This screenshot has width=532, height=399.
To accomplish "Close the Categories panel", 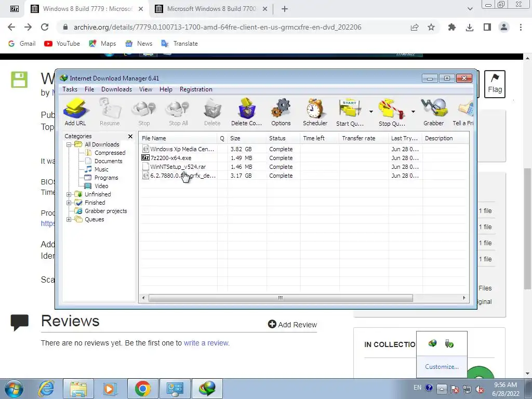I will click(130, 136).
